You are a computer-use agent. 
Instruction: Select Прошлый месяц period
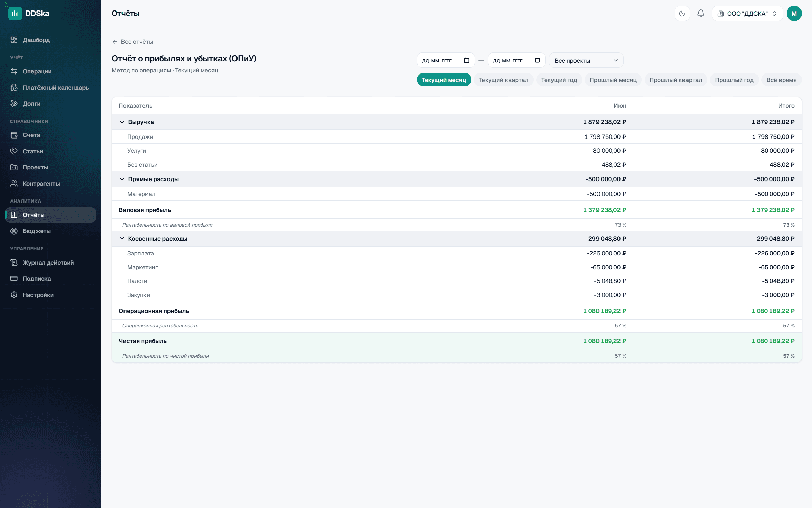coord(613,80)
